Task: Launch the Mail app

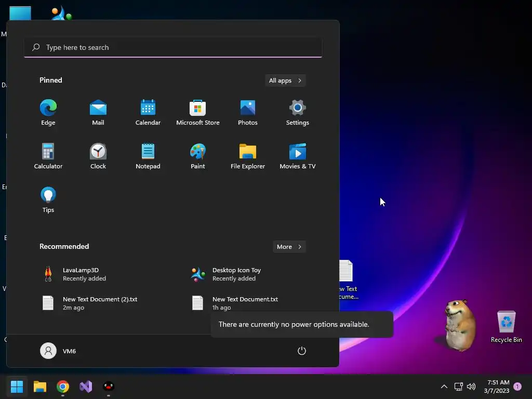Action: point(98,113)
